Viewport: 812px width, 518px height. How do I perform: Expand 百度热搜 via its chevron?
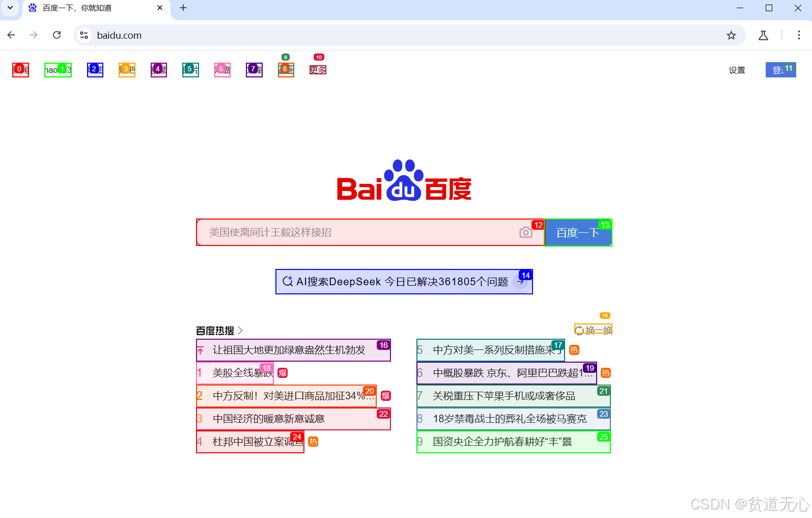click(240, 331)
